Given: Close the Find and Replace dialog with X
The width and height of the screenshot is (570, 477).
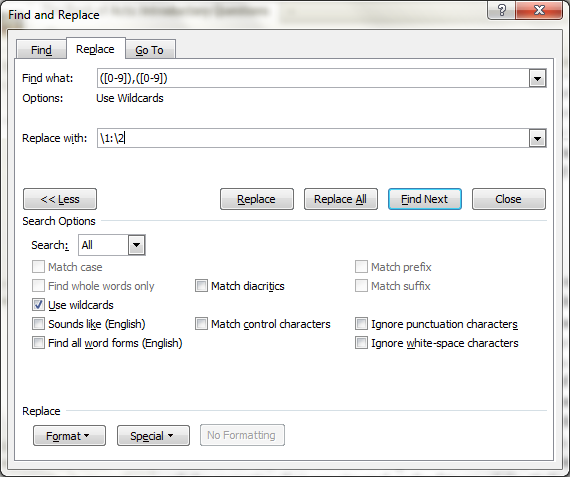Looking at the screenshot, I should (539, 10).
